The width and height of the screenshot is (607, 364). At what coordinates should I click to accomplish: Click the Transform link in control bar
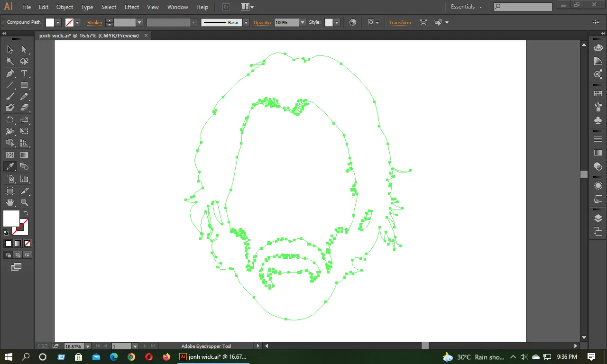[400, 22]
